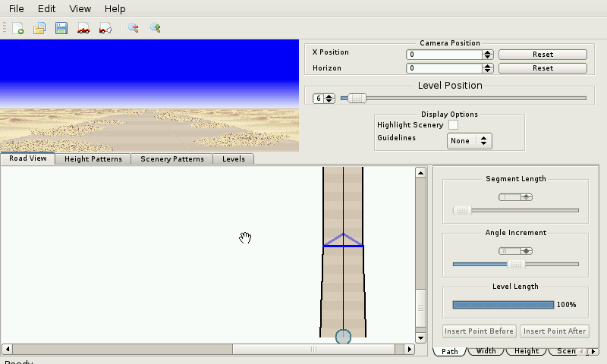Click the X Position spinner arrows
The width and height of the screenshot is (607, 364).
(488, 55)
